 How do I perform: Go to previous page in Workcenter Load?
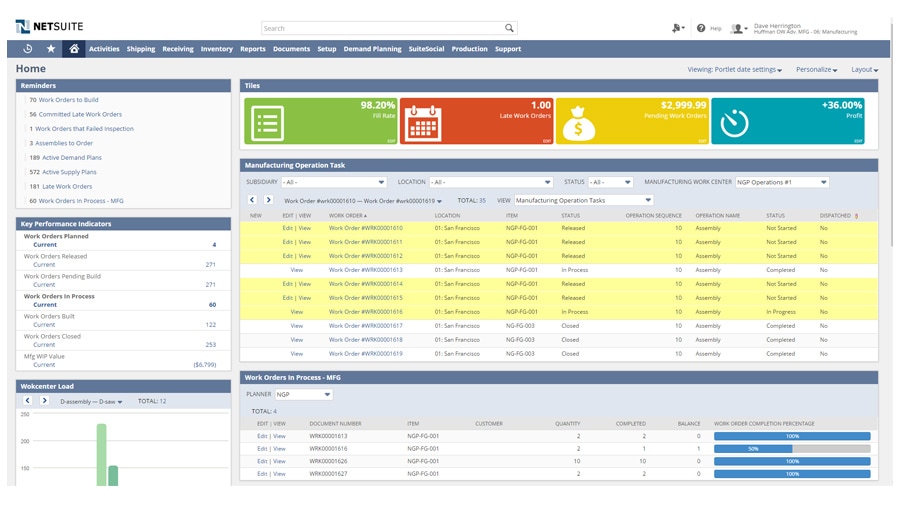(x=28, y=401)
